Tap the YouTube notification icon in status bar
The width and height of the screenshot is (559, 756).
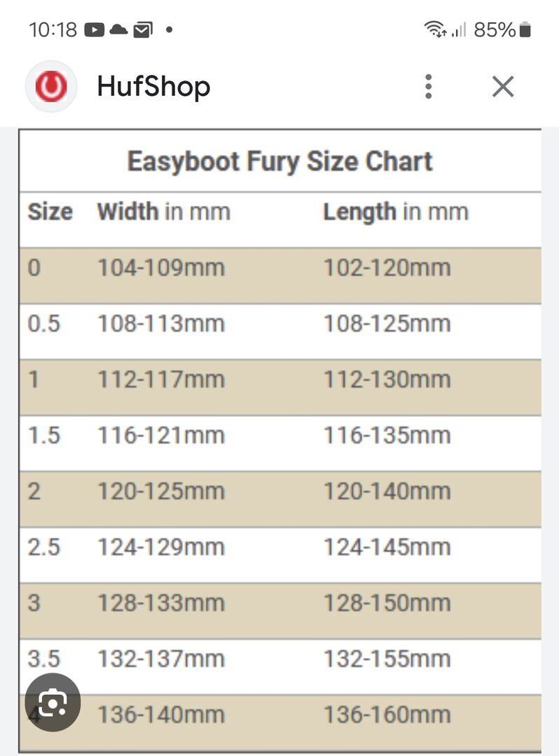coord(95,30)
